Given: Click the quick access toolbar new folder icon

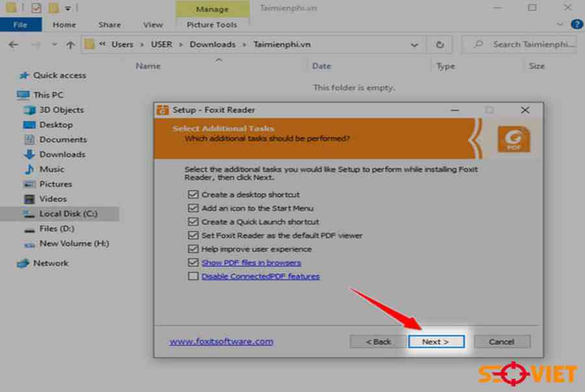Looking at the screenshot, I should (x=53, y=8).
